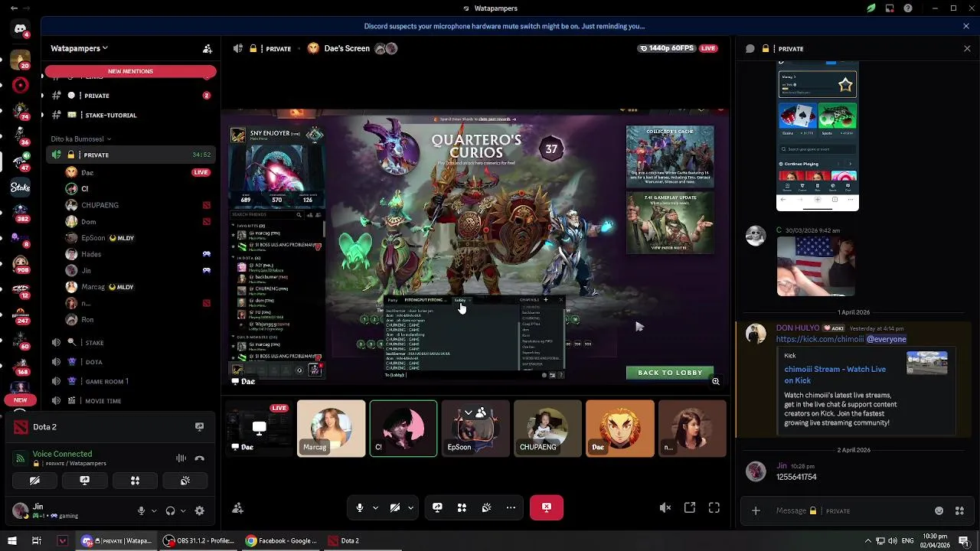Open the Stake server in server list
Image resolution: width=980 pixels, height=551 pixels.
point(20,187)
